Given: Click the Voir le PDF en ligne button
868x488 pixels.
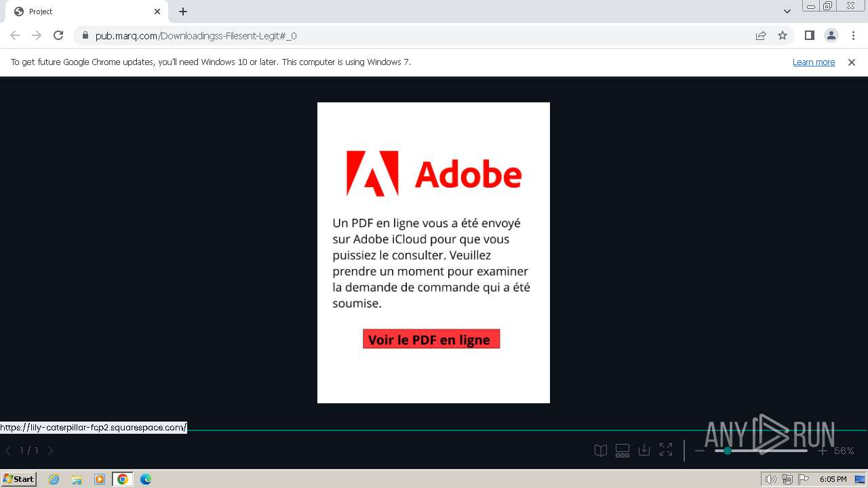Looking at the screenshot, I should [431, 340].
